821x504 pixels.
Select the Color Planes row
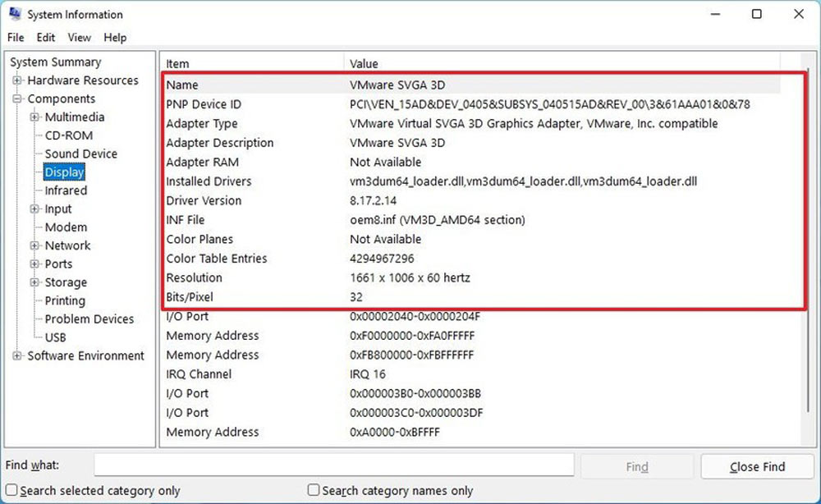(x=470, y=239)
